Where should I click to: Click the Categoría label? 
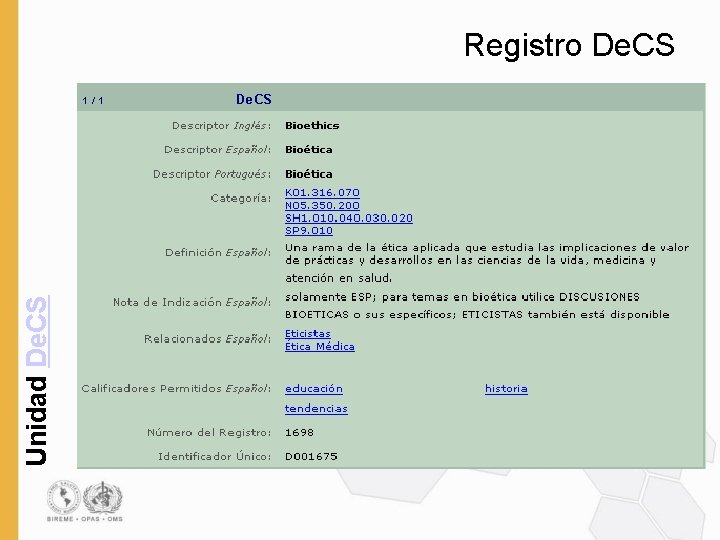240,198
